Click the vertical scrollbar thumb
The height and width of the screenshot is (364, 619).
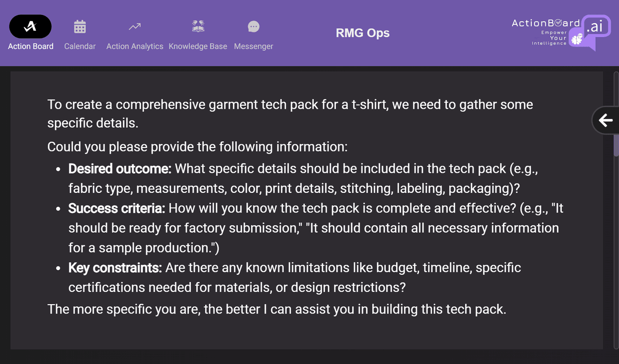[616, 144]
